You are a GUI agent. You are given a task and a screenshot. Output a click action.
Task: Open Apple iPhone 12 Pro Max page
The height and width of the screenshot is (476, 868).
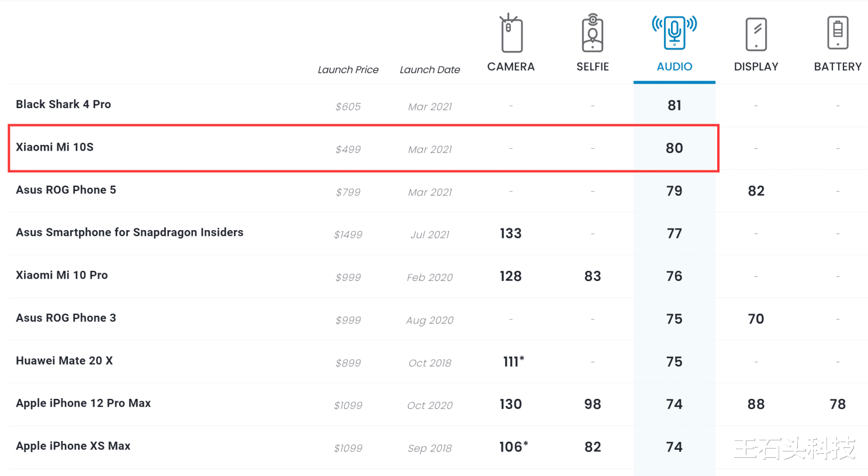[83, 403]
